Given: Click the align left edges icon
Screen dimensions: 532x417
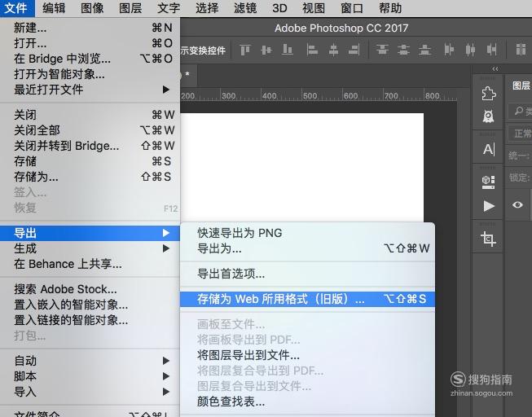Looking at the screenshot, I should pyautogui.click(x=312, y=50).
